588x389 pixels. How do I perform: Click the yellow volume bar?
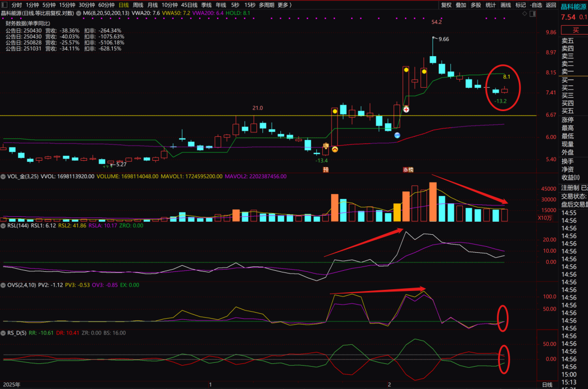pos(397,212)
